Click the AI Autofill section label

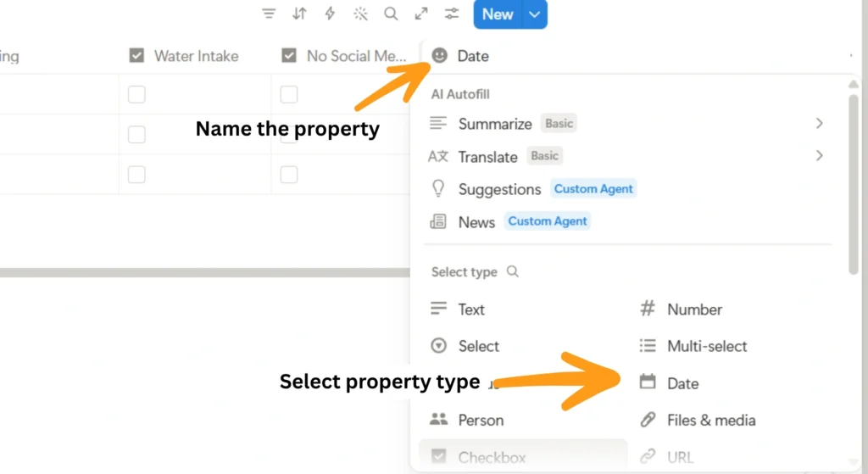[460, 94]
